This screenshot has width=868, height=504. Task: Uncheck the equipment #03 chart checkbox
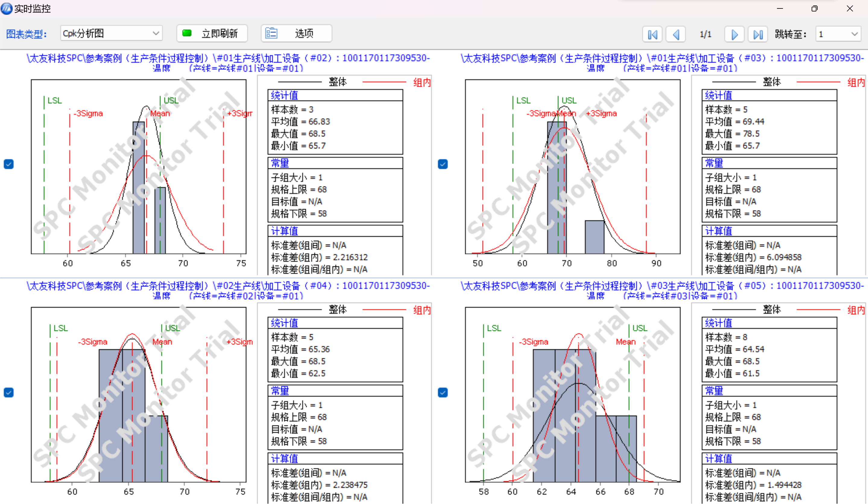coord(443,164)
